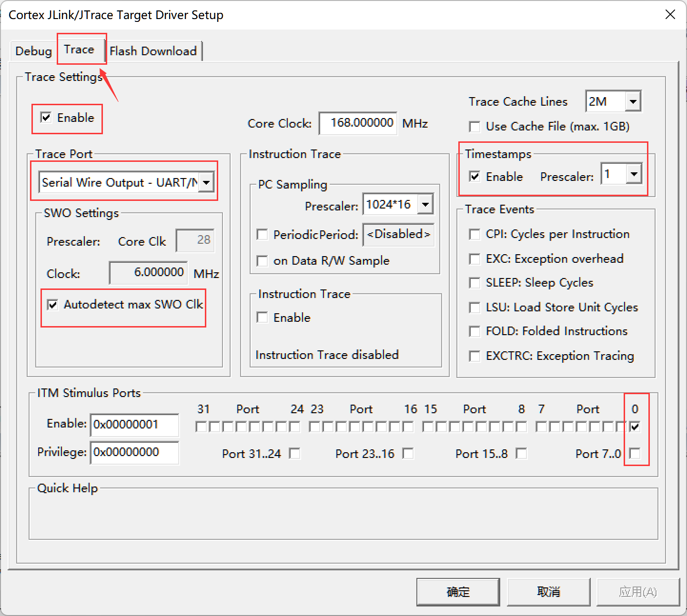Enable CPI Cycles per Instruction event
Image resolution: width=687 pixels, height=616 pixels.
[475, 234]
